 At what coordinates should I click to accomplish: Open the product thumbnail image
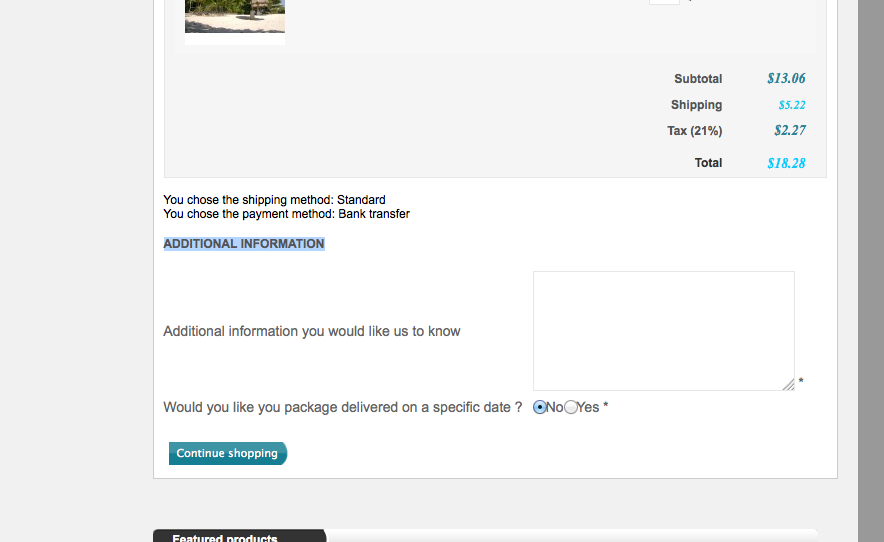click(235, 20)
